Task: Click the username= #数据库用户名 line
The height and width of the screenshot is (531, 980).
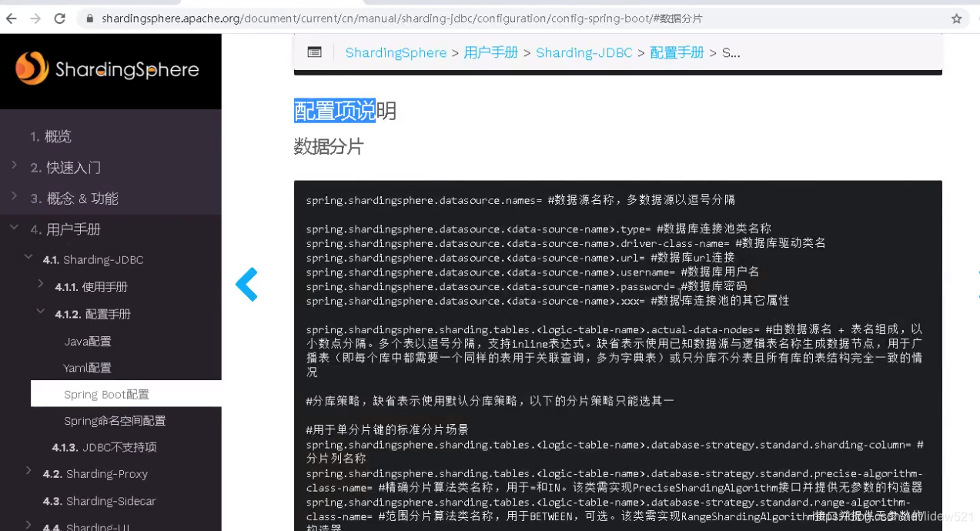Action: (x=533, y=272)
